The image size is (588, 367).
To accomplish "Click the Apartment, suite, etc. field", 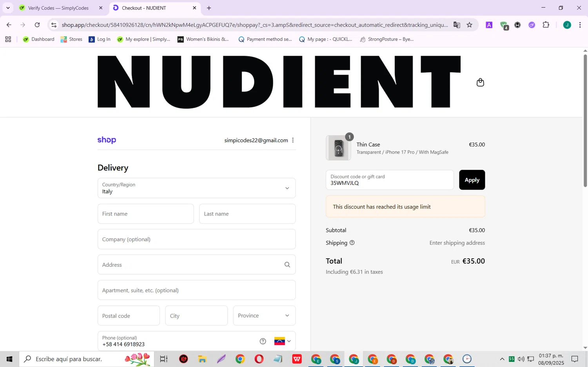I will point(196,290).
